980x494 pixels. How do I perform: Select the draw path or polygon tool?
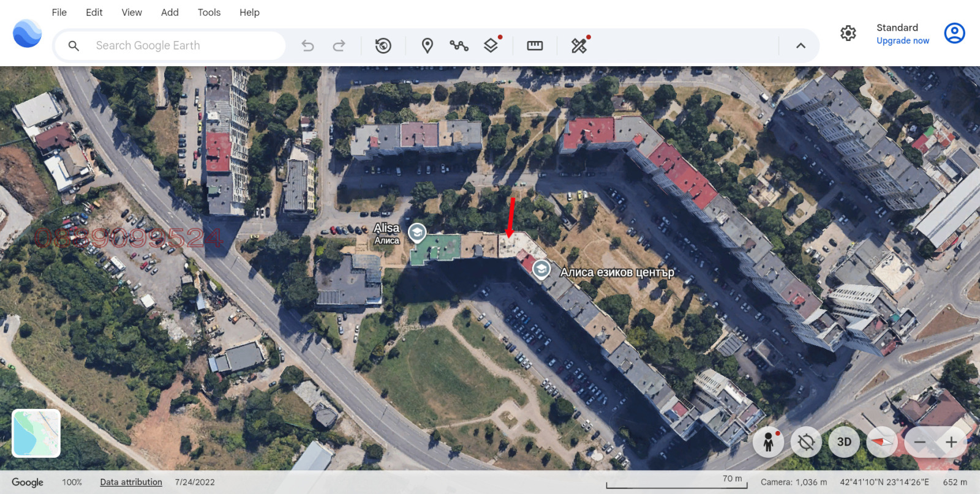[459, 45]
